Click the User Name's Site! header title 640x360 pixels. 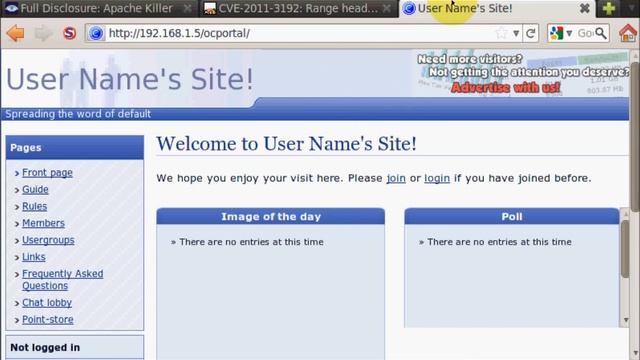click(130, 79)
